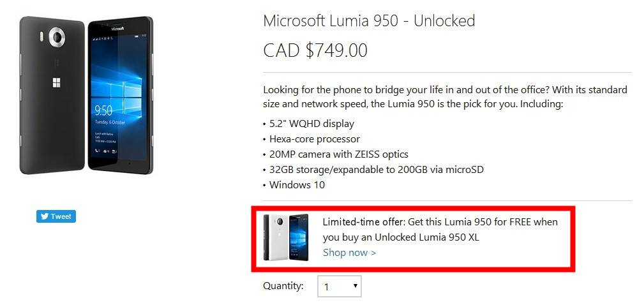Click the "Limited-time offer" text
The image size is (644, 307).
[x=363, y=222]
